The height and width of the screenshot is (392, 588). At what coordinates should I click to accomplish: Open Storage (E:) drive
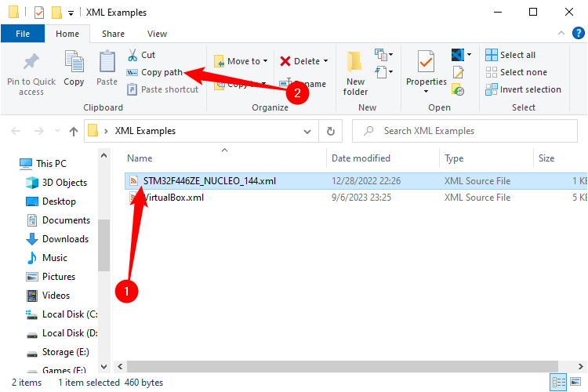[x=57, y=352]
